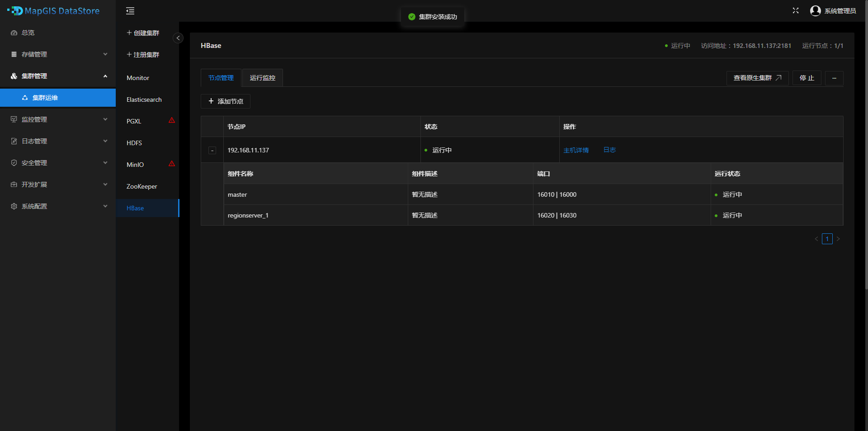Click master component name cell
Image resolution: width=868 pixels, height=431 pixels.
coord(316,194)
